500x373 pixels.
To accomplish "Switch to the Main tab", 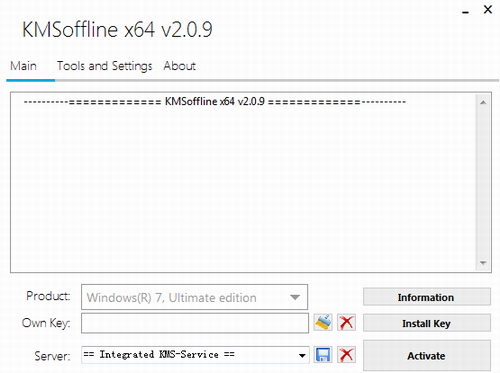I will click(23, 66).
